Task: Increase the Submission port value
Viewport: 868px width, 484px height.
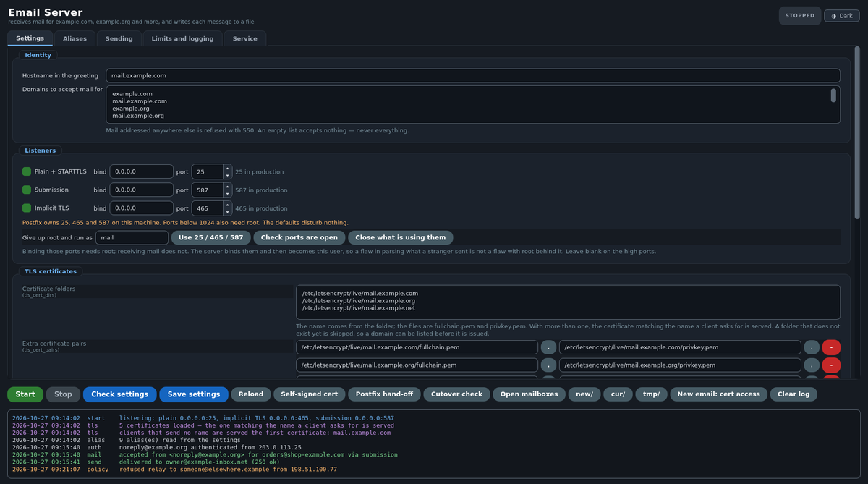Action: (x=227, y=187)
